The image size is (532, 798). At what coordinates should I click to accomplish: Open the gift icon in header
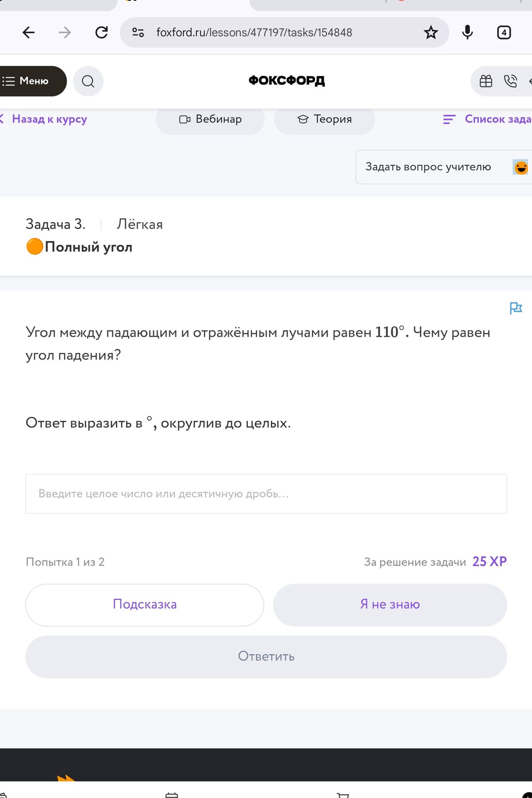pyautogui.click(x=485, y=81)
